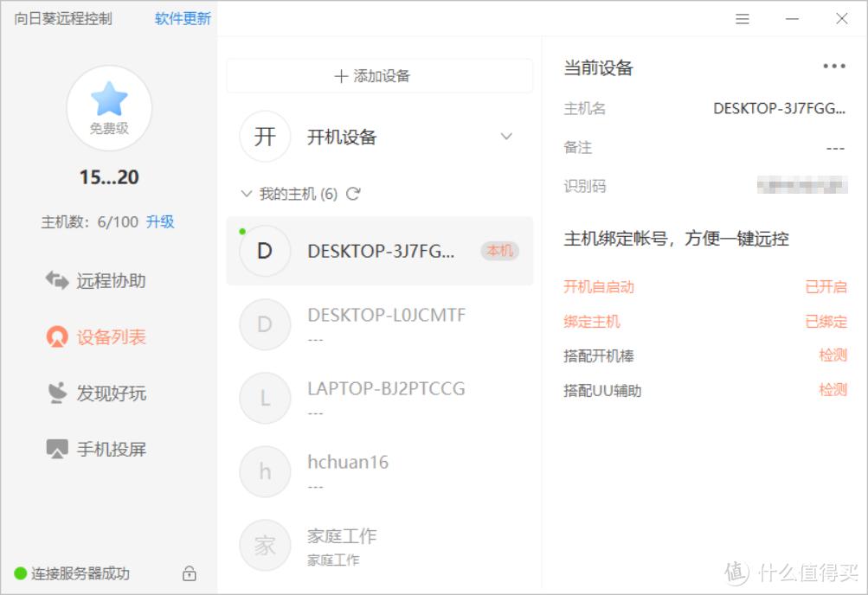Viewport: 868px width, 595px height.
Task: Select the DESKTOP-L0JCMTF device
Action: (385, 323)
